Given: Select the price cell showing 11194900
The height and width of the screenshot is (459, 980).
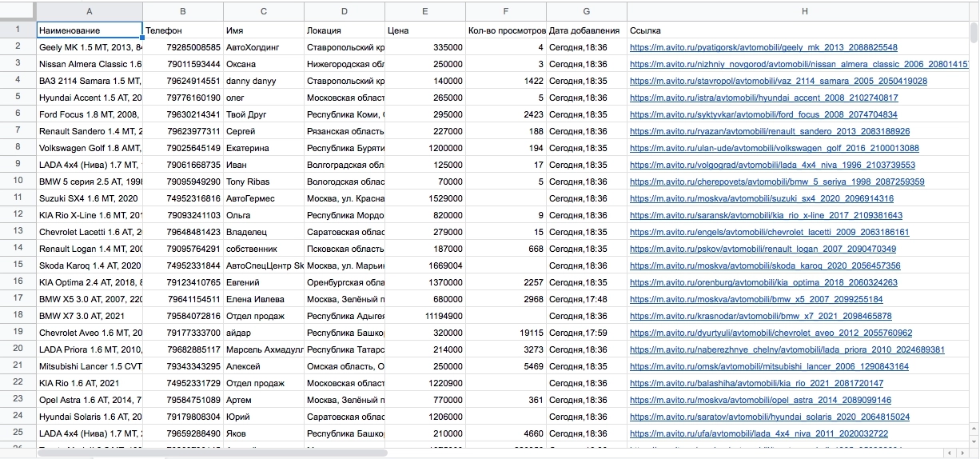Looking at the screenshot, I should [424, 317].
